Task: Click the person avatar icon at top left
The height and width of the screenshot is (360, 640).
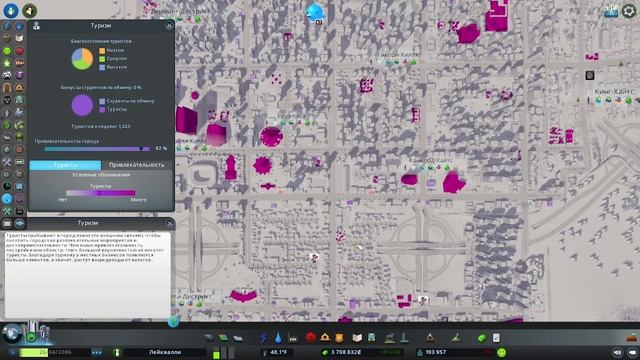Action: [29, 11]
